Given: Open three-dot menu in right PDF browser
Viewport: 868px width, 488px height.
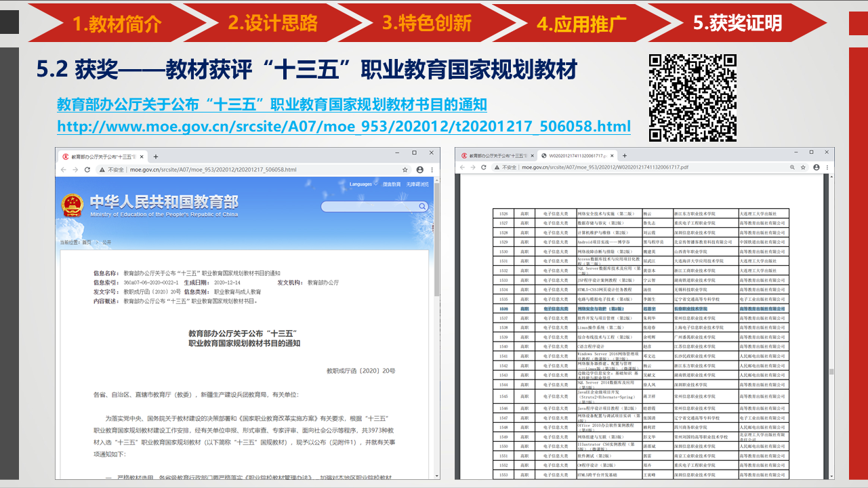Looking at the screenshot, I should [827, 167].
